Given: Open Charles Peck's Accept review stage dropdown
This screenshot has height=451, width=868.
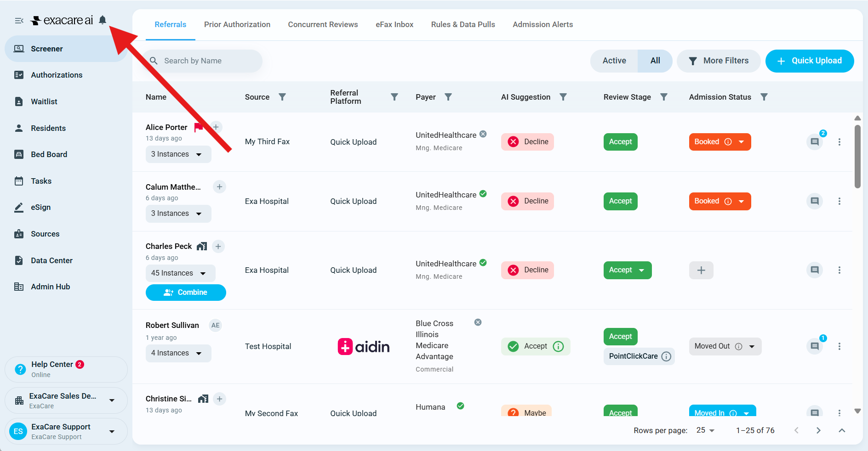Looking at the screenshot, I should (628, 270).
